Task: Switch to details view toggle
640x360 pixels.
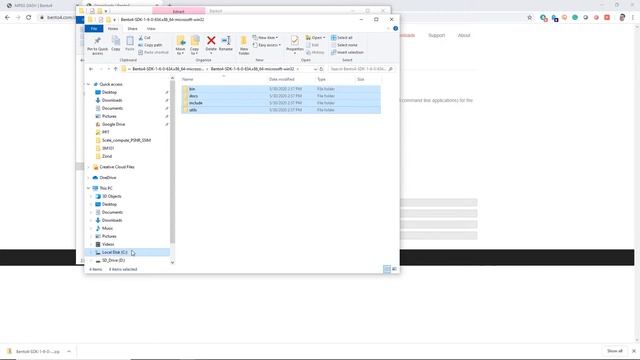Action: click(x=387, y=269)
